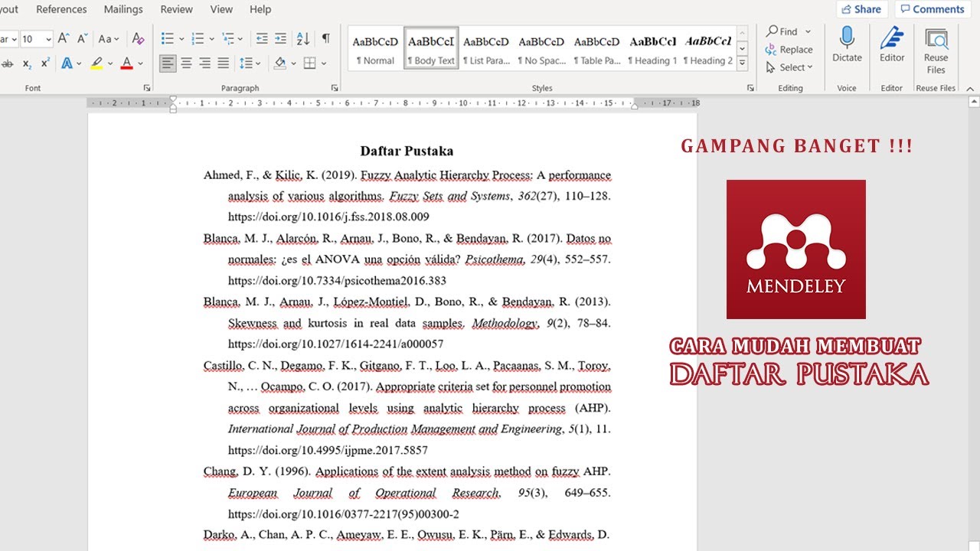The width and height of the screenshot is (980, 551).
Task: Apply red font color
Action: [x=127, y=64]
